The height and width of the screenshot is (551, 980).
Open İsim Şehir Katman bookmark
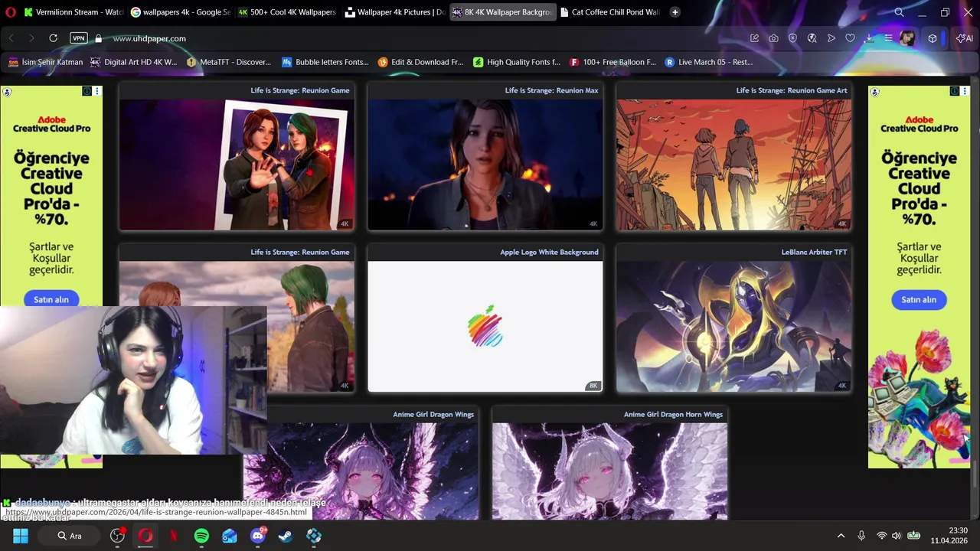click(x=45, y=62)
